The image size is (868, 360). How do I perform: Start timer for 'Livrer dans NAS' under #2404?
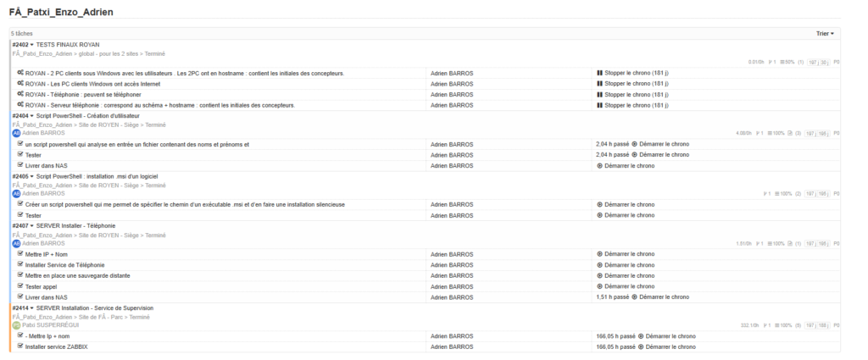626,166
